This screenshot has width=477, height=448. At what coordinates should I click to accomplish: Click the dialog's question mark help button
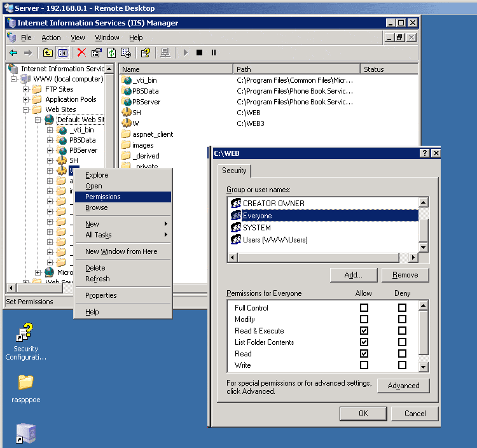pyautogui.click(x=424, y=153)
